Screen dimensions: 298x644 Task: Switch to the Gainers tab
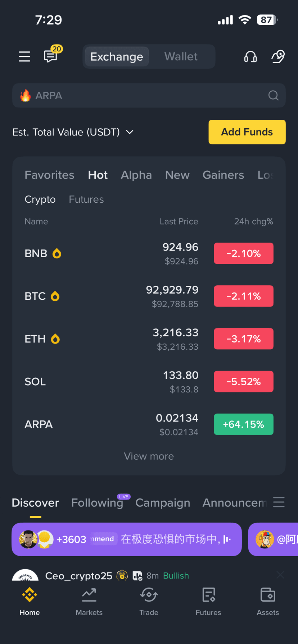tap(223, 175)
